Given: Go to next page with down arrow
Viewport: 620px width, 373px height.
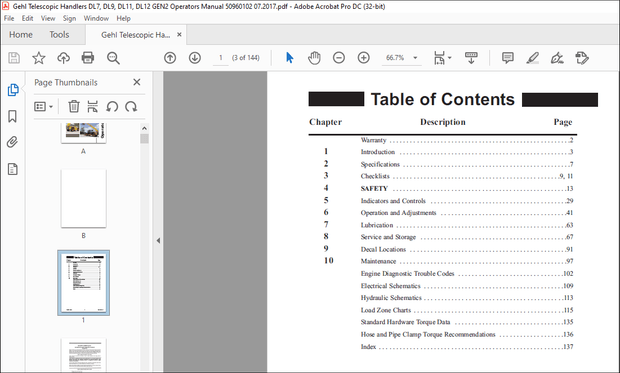Looking at the screenshot, I should (x=195, y=58).
